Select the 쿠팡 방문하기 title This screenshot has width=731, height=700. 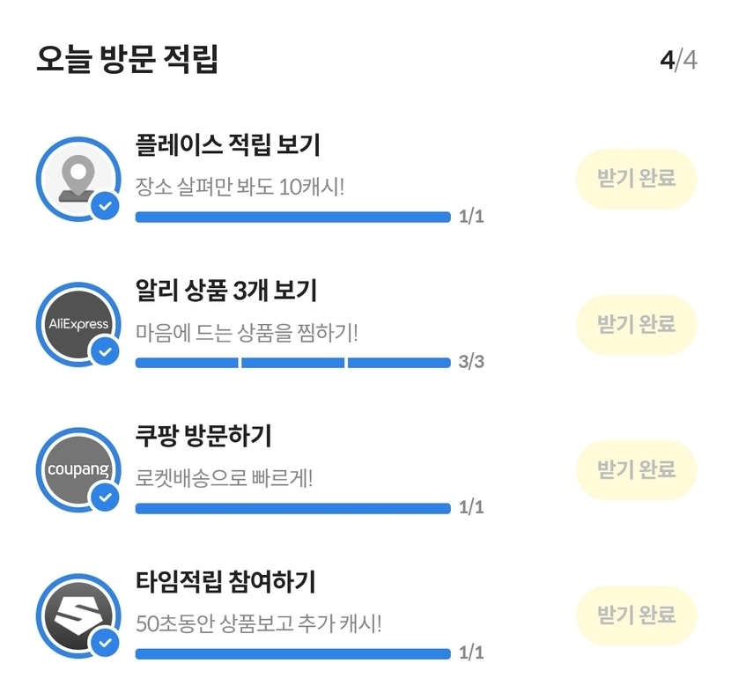(203, 435)
